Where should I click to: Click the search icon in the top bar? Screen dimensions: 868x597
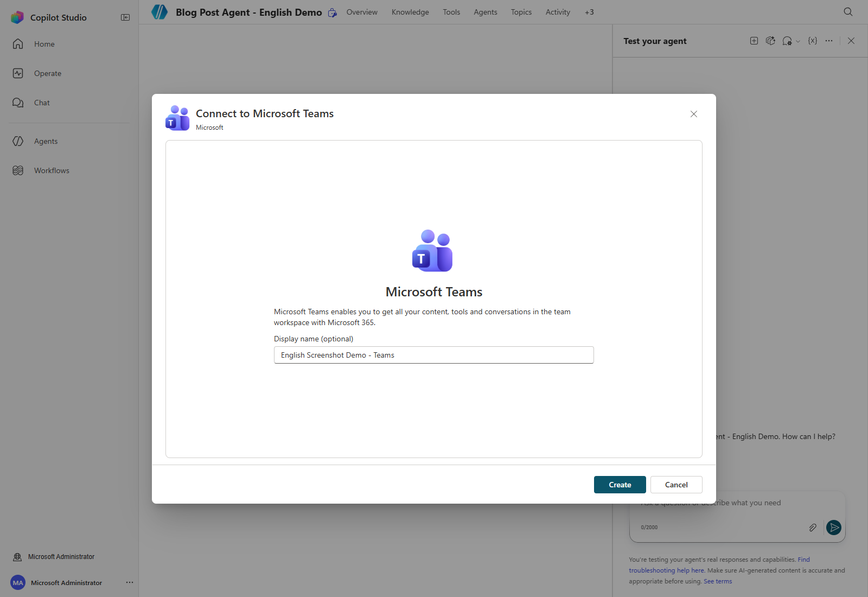(848, 12)
